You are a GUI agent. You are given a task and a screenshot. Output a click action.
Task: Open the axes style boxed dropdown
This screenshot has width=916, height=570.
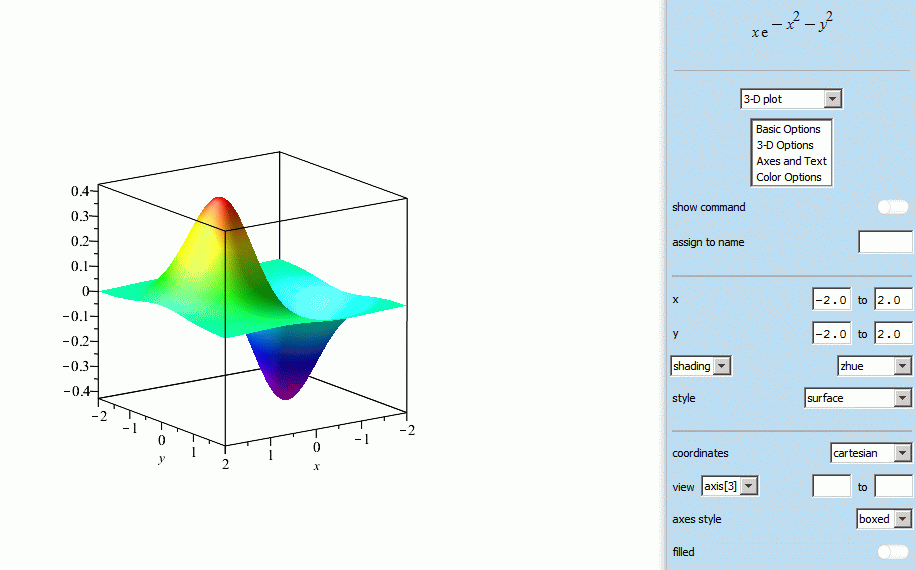pyautogui.click(x=885, y=519)
